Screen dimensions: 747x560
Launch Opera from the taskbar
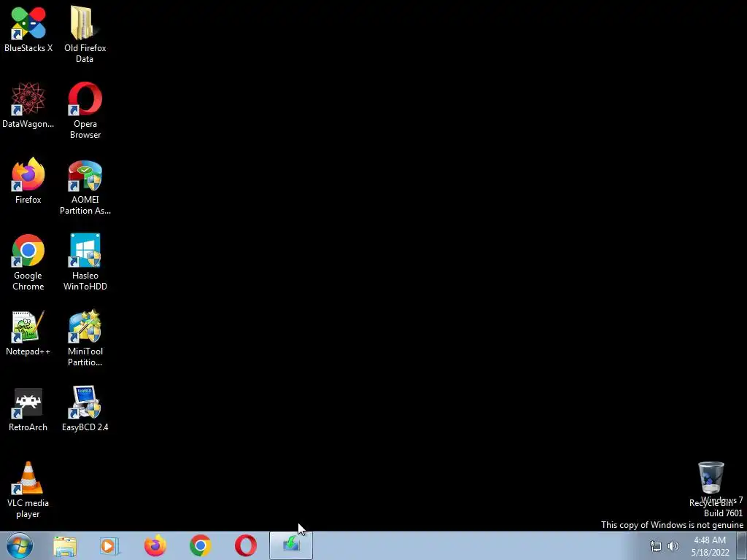[x=246, y=545]
